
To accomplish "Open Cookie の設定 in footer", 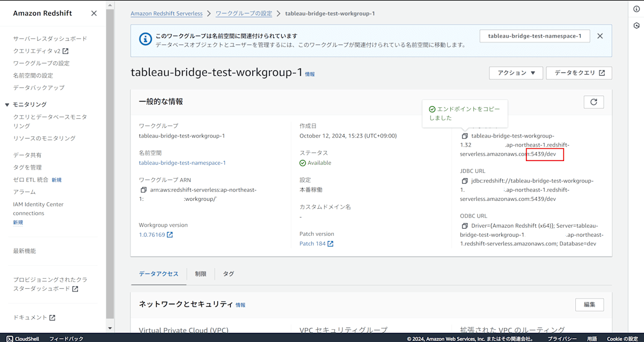I will click(623, 339).
